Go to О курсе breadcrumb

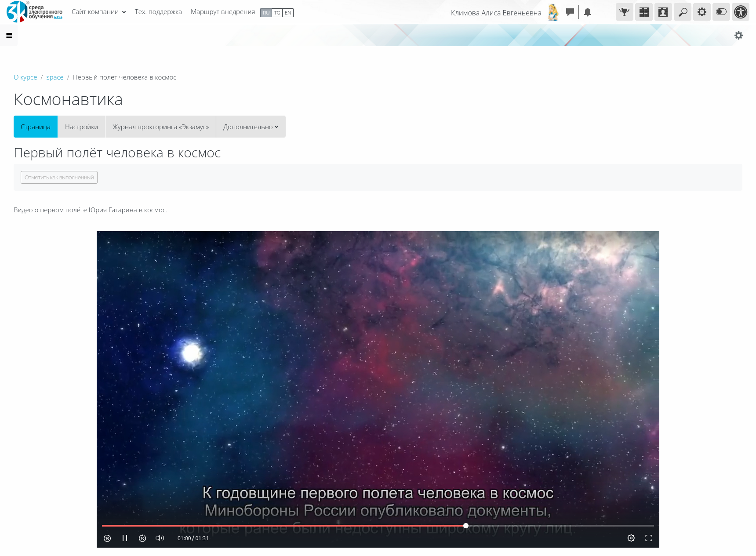pos(25,77)
